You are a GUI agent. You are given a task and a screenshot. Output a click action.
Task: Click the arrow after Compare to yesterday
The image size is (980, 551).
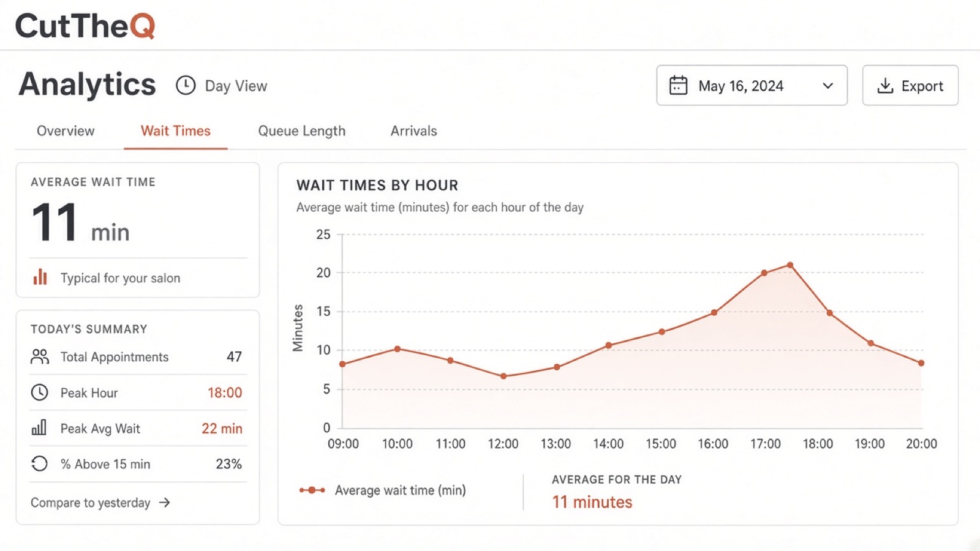[x=164, y=503]
